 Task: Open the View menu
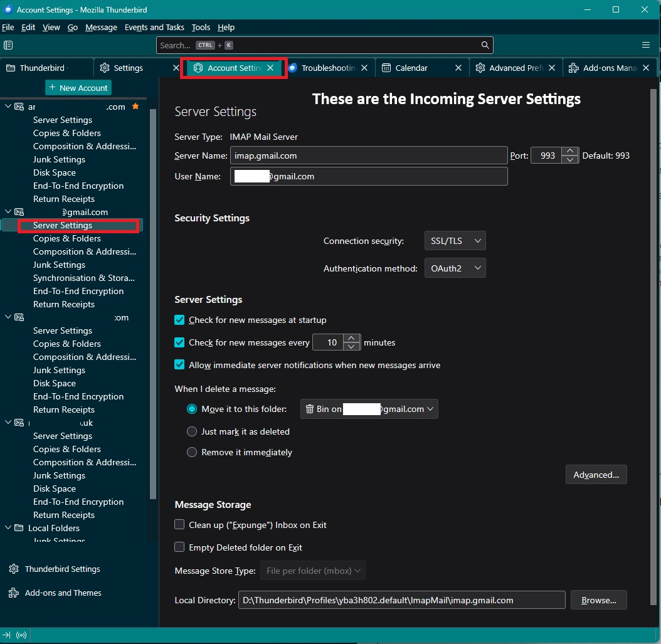click(x=51, y=28)
